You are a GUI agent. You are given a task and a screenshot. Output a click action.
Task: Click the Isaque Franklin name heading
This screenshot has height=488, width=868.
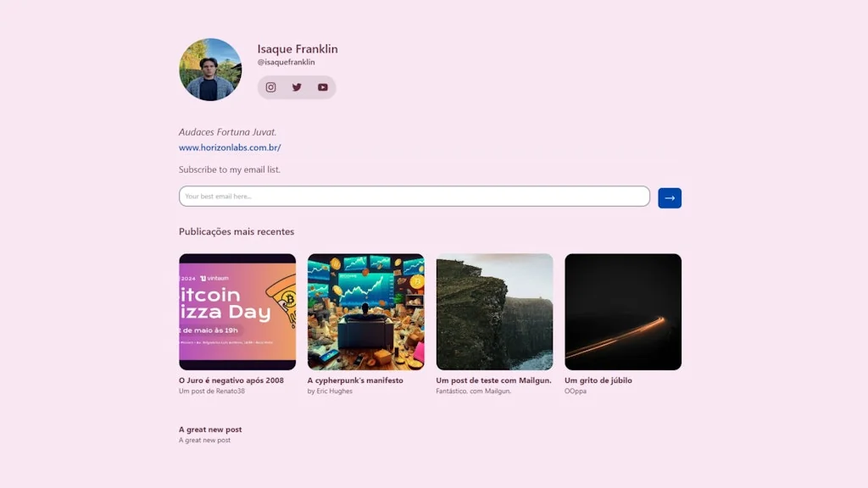pyautogui.click(x=298, y=49)
